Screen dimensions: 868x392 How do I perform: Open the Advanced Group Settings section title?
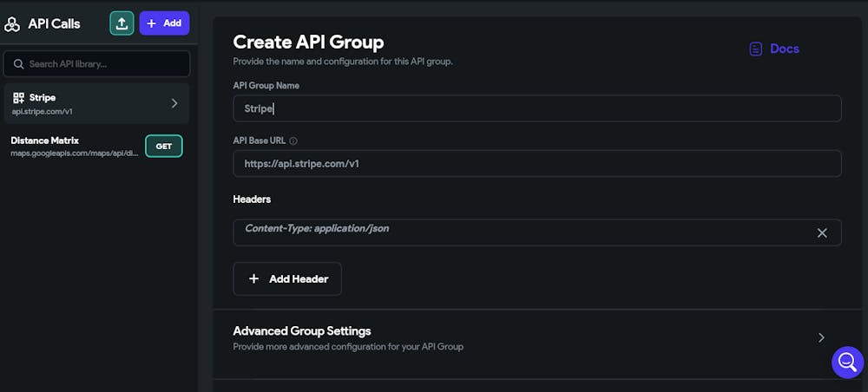click(302, 330)
